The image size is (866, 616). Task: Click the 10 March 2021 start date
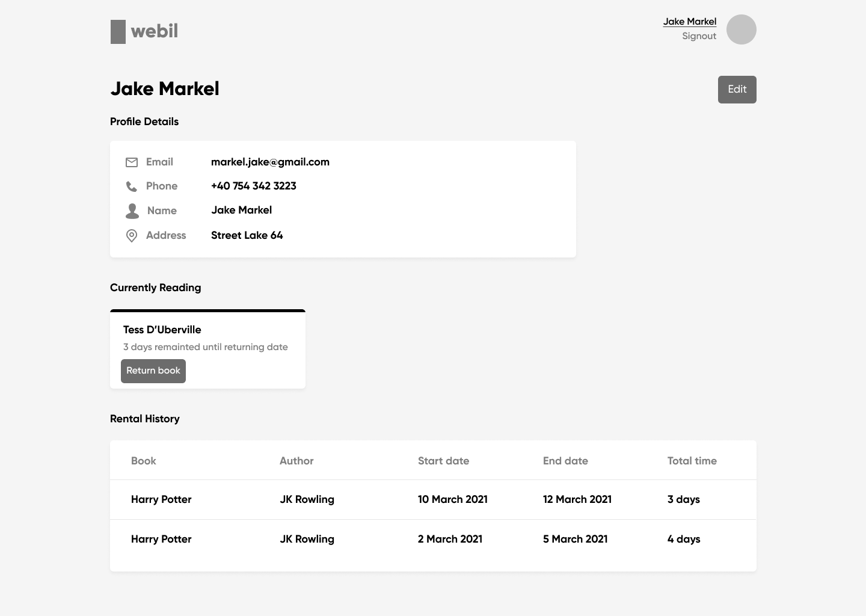[x=453, y=499]
